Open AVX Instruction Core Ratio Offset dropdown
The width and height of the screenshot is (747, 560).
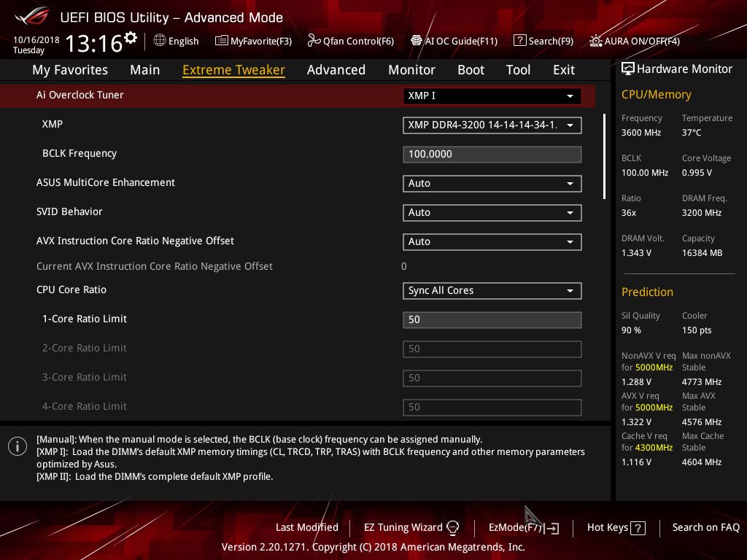[x=492, y=241]
